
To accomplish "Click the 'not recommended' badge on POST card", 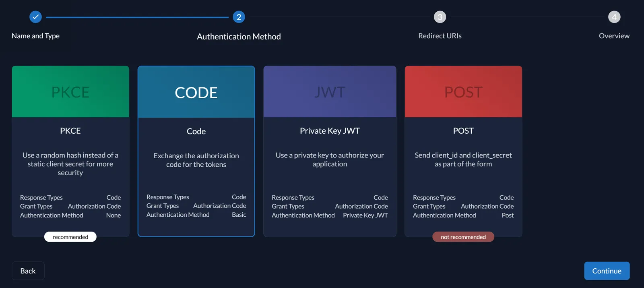I will point(463,237).
